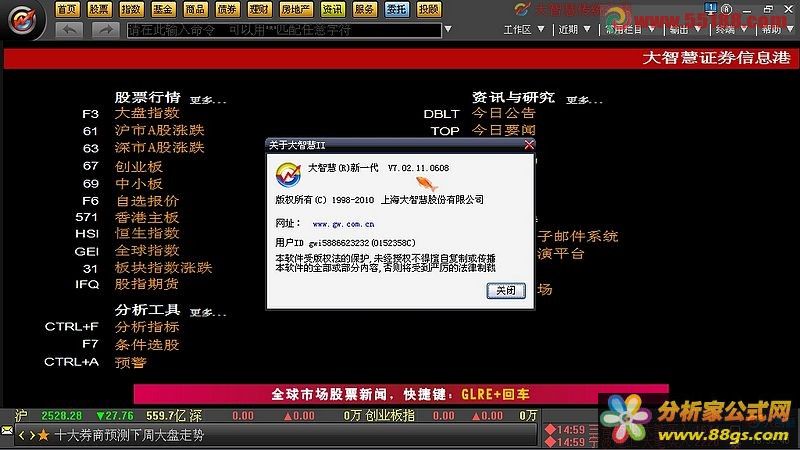The width and height of the screenshot is (800, 450).
Task: Open 香港主板 link
Action: [147, 217]
